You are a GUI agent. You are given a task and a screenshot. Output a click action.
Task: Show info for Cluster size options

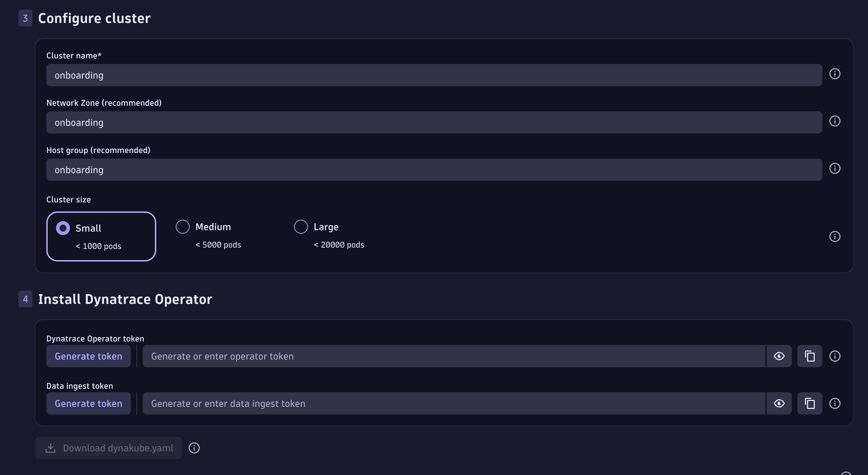pyautogui.click(x=835, y=237)
